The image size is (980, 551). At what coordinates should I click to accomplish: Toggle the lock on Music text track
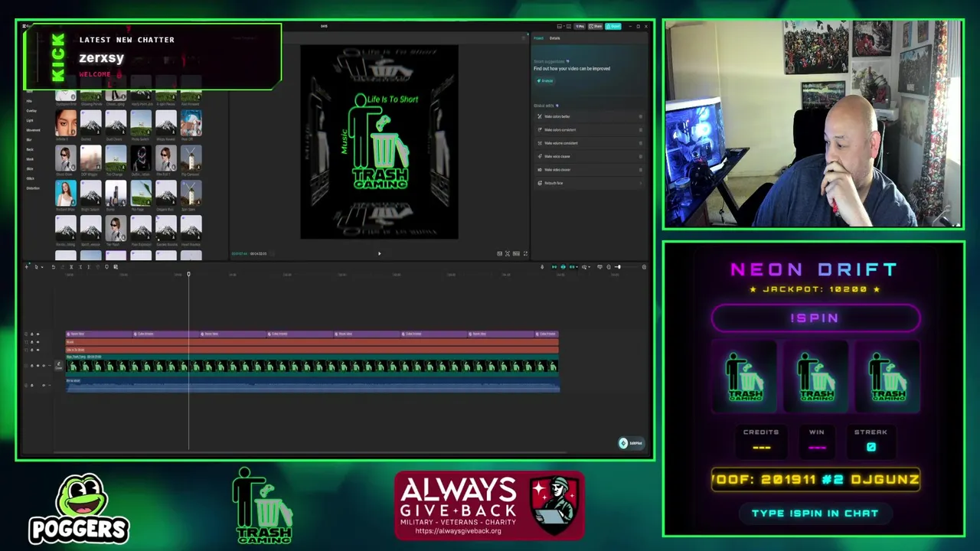point(32,342)
